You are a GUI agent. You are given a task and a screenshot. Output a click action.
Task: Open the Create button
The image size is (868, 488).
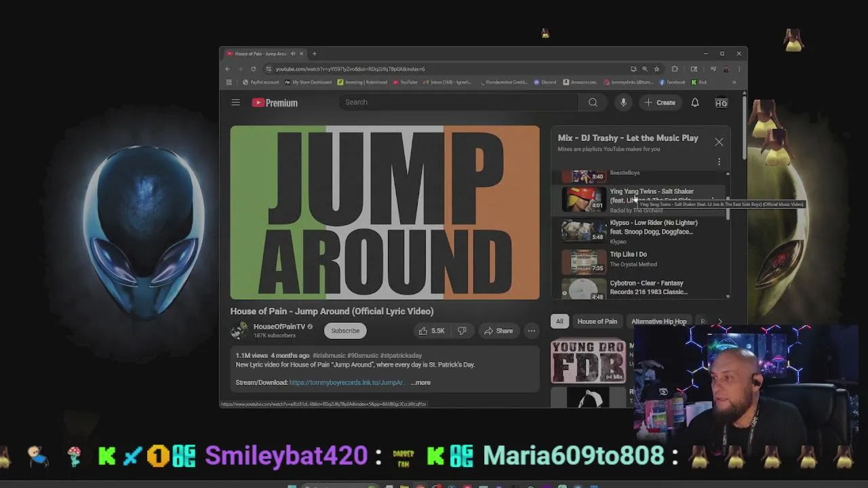pos(660,102)
